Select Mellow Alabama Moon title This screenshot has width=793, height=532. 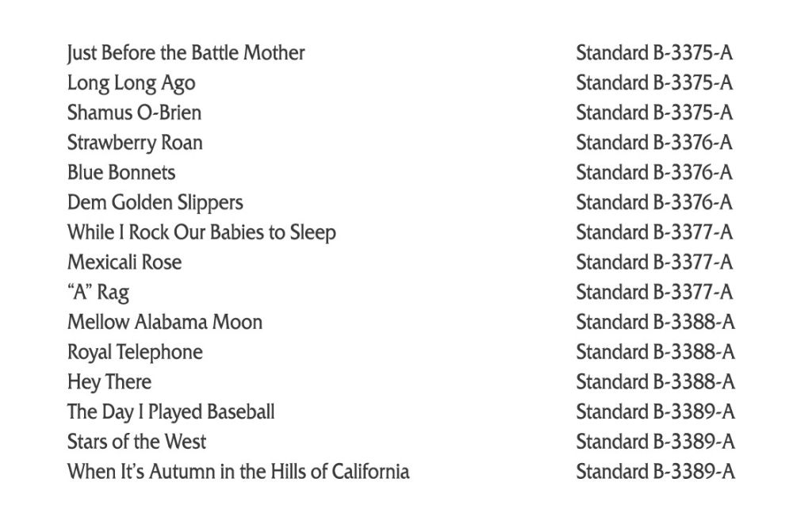click(x=164, y=322)
